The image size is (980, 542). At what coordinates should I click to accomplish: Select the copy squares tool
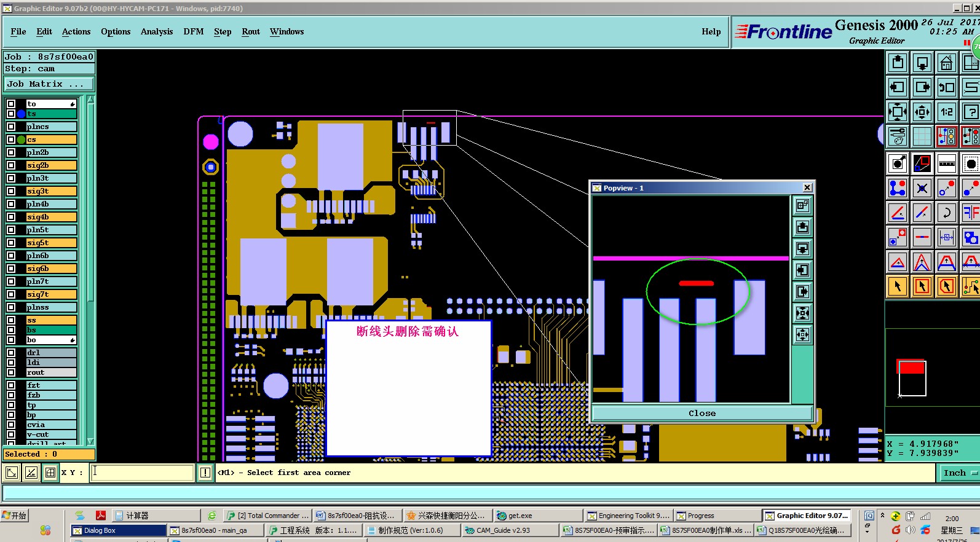coord(898,237)
